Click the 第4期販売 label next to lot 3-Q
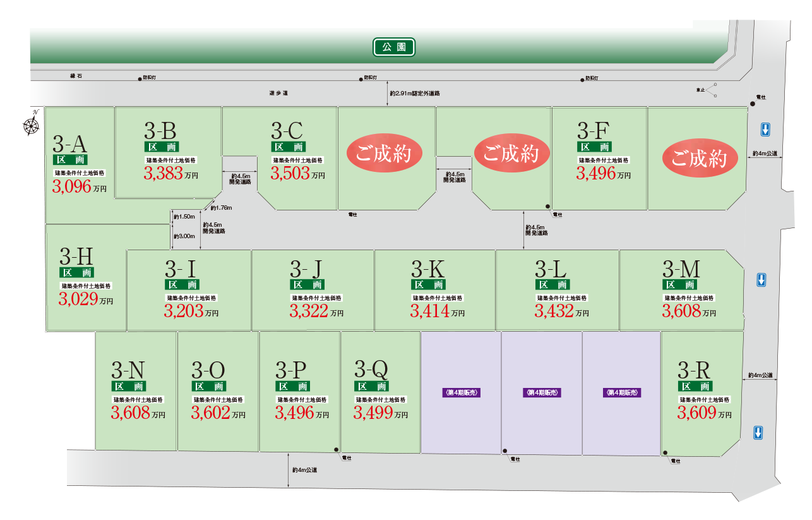This screenshot has width=812, height=520. click(x=462, y=392)
